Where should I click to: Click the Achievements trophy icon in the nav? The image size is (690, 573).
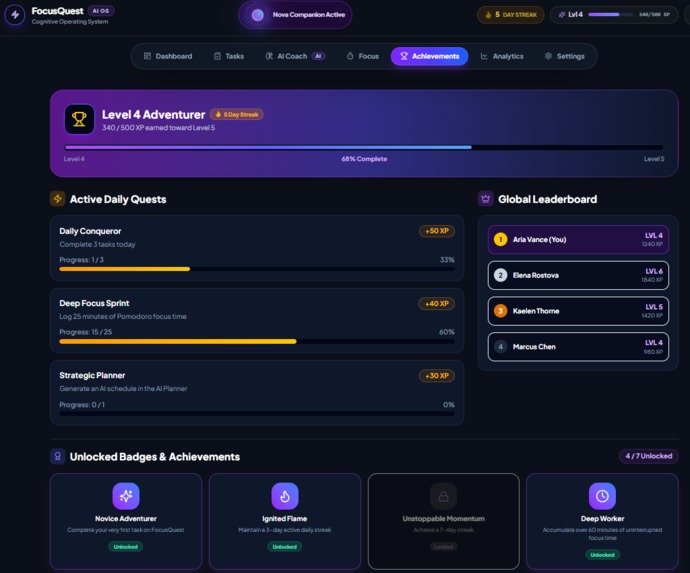pyautogui.click(x=404, y=56)
